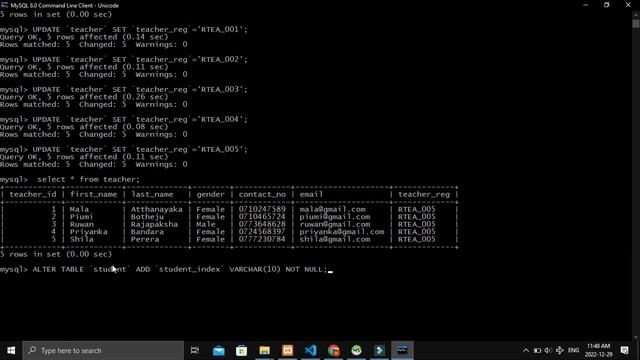Open the Action Center notifications icon

(x=624, y=350)
